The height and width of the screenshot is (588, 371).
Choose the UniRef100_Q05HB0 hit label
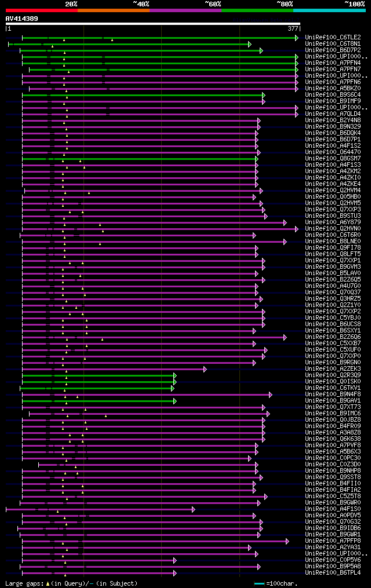[333, 197]
